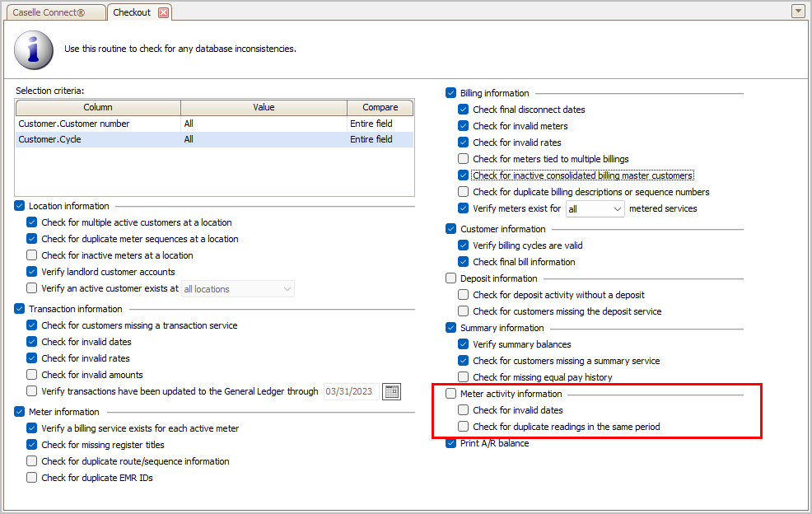812x514 pixels.
Task: Click the General Ledger date field
Action: coord(352,392)
